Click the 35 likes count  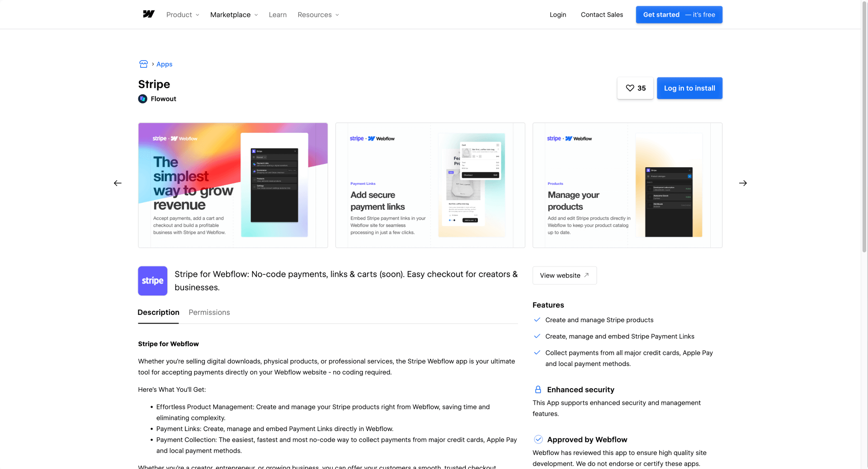click(642, 88)
